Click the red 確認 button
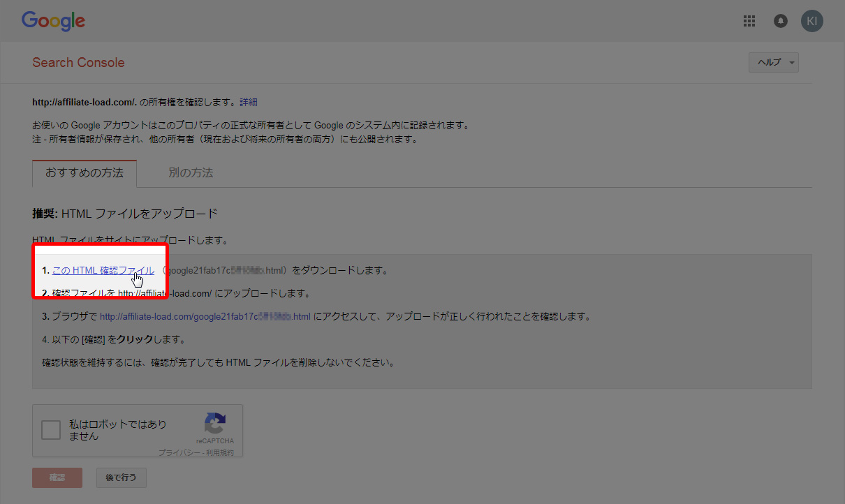845x504 pixels. tap(57, 477)
